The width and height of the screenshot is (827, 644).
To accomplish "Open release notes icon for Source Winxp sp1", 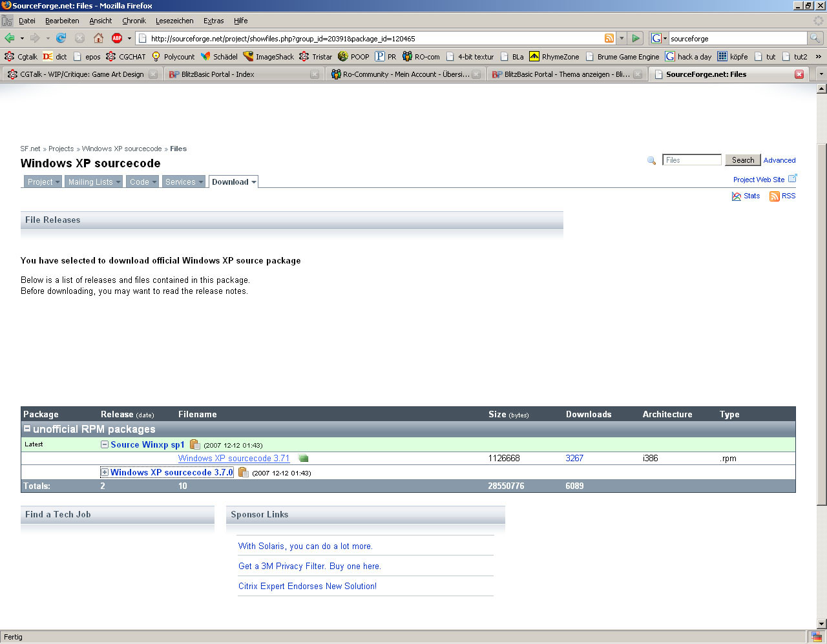I will (194, 444).
